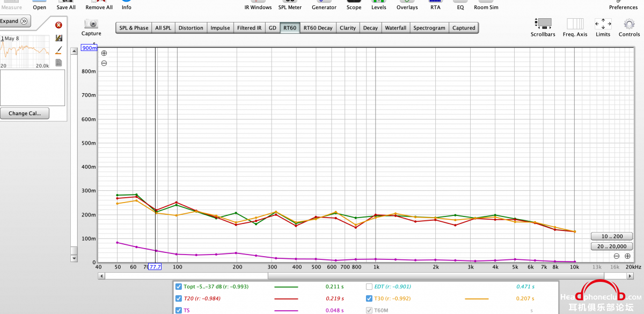Click Open in the top toolbar

(x=39, y=5)
